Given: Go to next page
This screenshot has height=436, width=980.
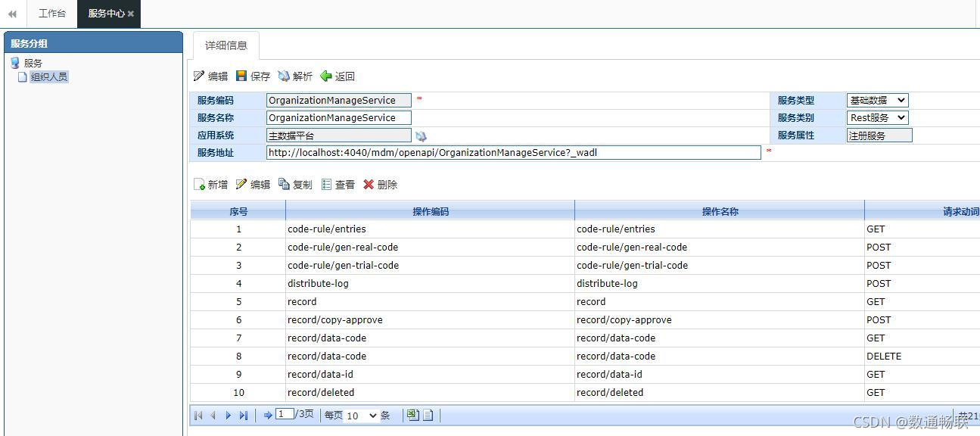Looking at the screenshot, I should point(228,416).
